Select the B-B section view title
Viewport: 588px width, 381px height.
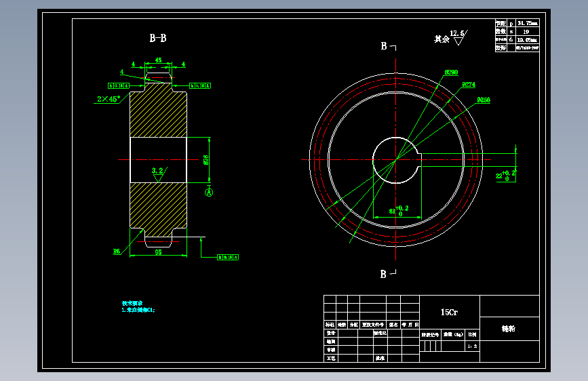(158, 38)
